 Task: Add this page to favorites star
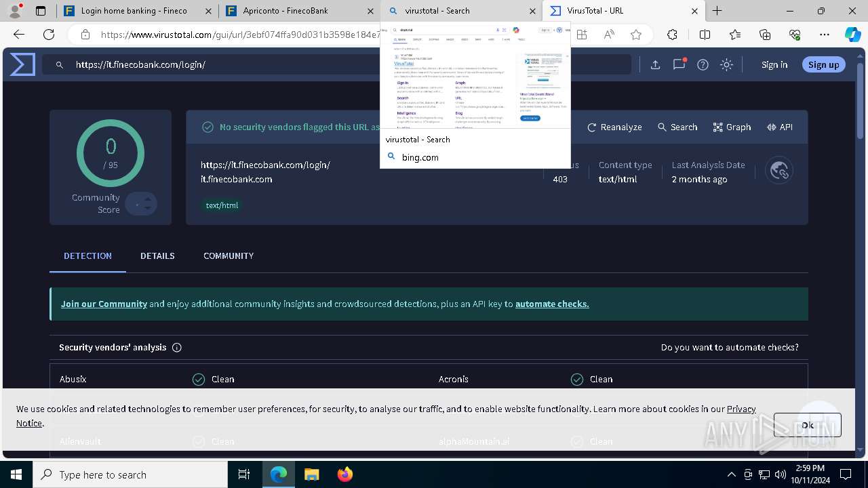click(636, 35)
